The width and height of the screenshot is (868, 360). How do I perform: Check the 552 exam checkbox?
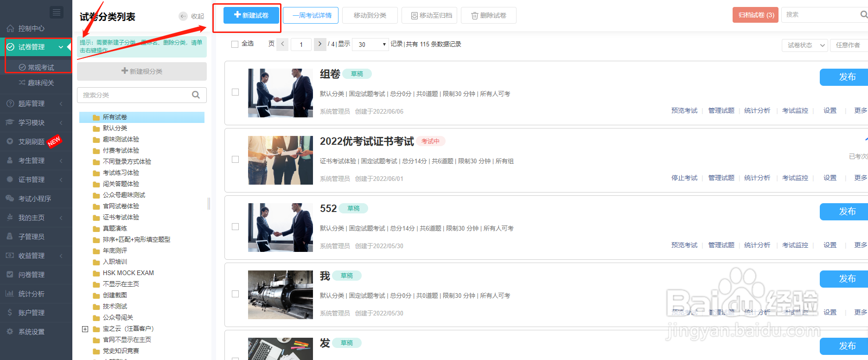(x=236, y=227)
